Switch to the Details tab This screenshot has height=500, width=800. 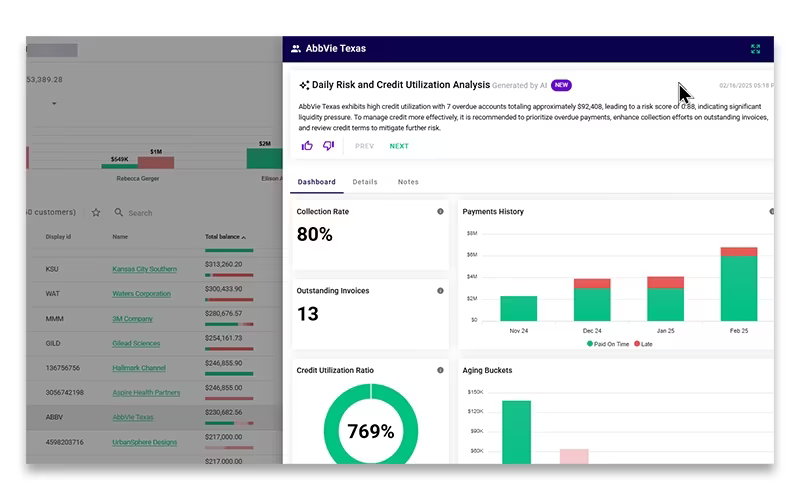[365, 182]
